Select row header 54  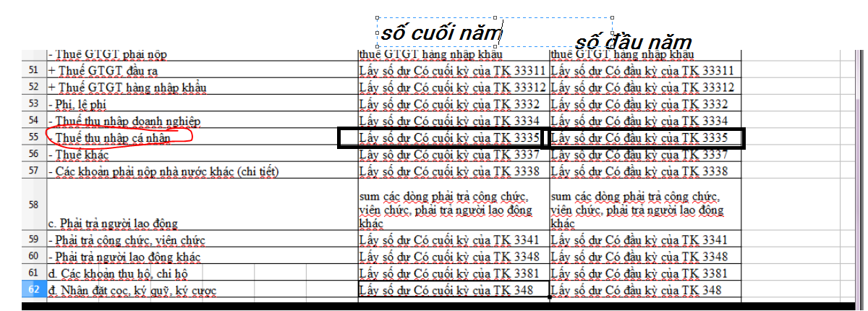tap(34, 120)
